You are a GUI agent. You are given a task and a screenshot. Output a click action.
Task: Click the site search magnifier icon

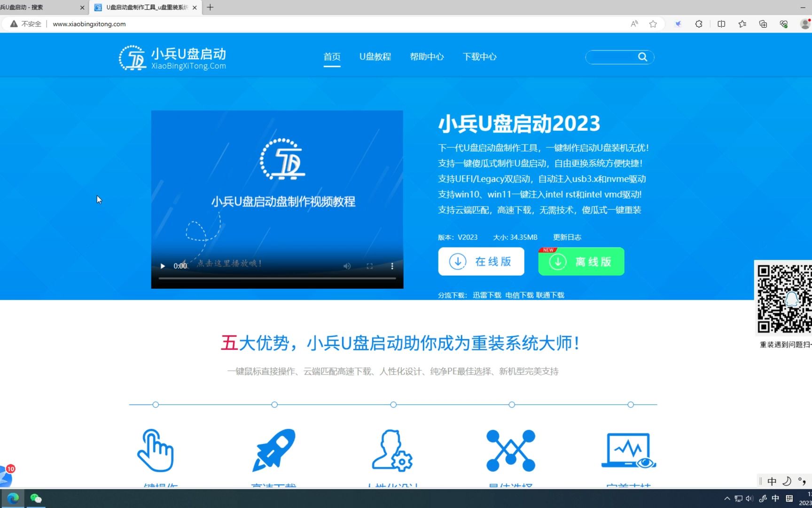coord(642,57)
